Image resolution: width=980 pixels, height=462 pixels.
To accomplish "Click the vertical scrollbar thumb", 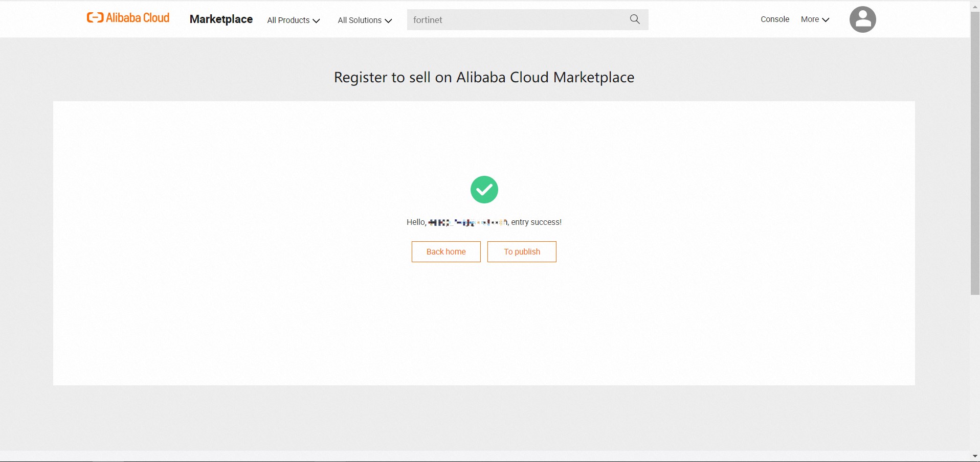I will (x=975, y=153).
